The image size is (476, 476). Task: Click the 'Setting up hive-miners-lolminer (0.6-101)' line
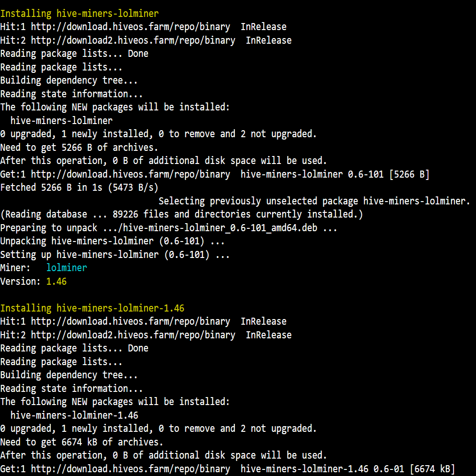click(x=115, y=255)
